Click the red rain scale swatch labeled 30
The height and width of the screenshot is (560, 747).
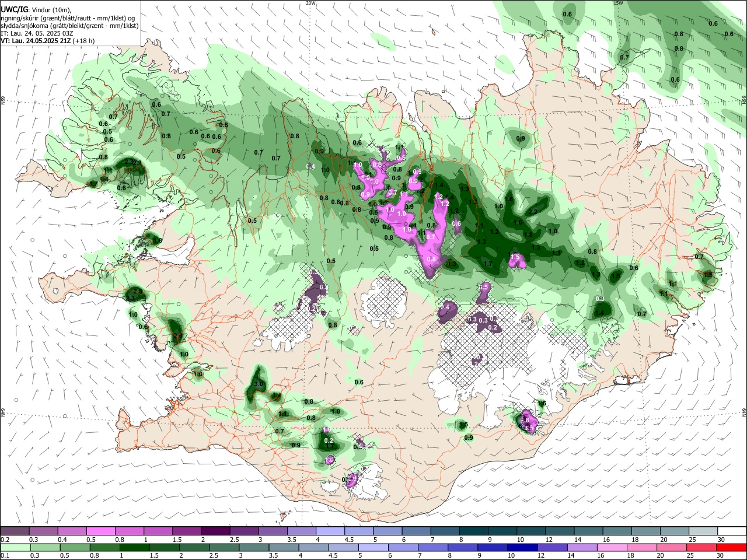[731, 547]
